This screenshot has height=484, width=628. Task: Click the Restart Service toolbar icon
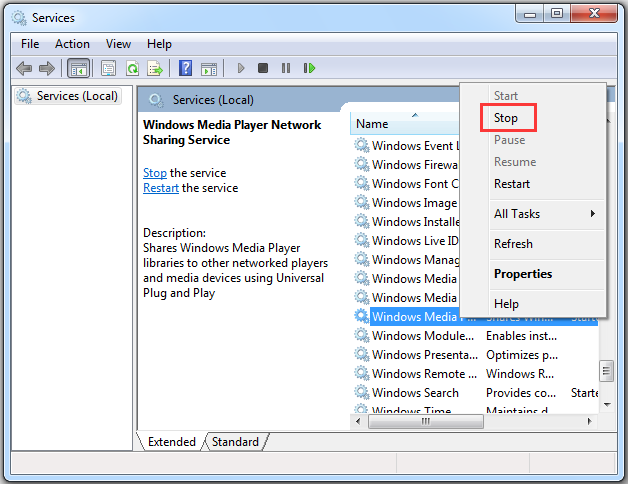pos(310,68)
